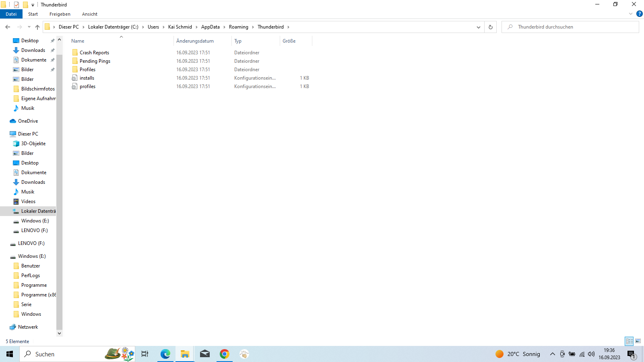
Task: Click the battery tray icon
Action: click(572, 354)
